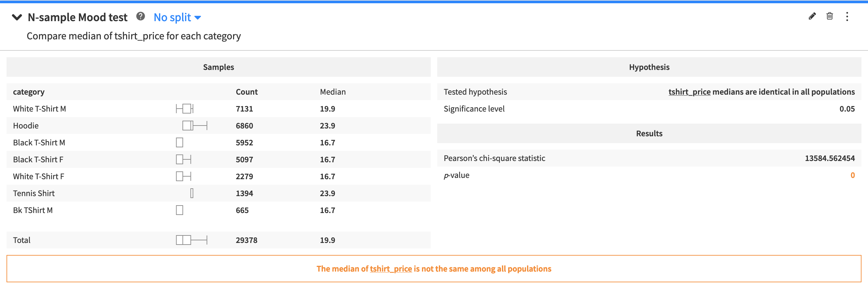Click the Hoodie boxplot thumbnail

(194, 126)
